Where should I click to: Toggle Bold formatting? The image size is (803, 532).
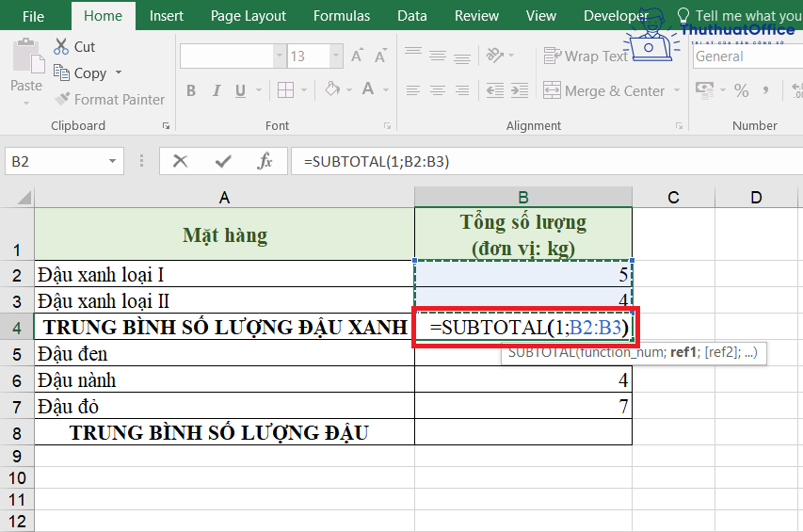pos(191,90)
